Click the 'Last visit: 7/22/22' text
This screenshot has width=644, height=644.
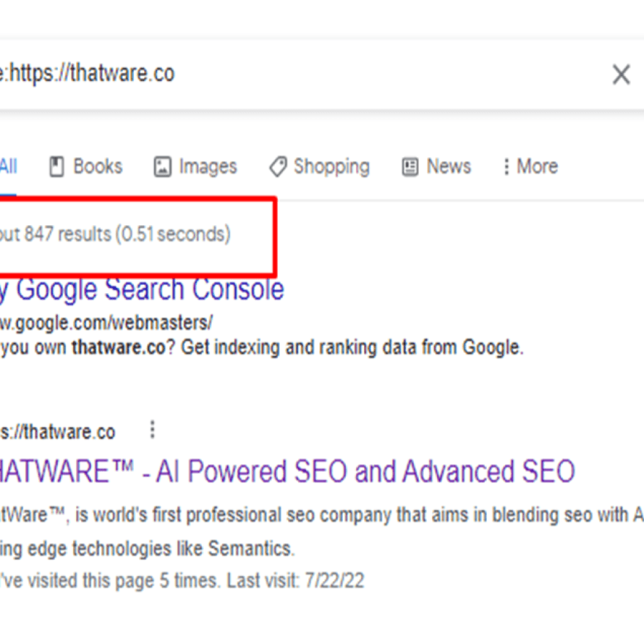[x=296, y=580]
